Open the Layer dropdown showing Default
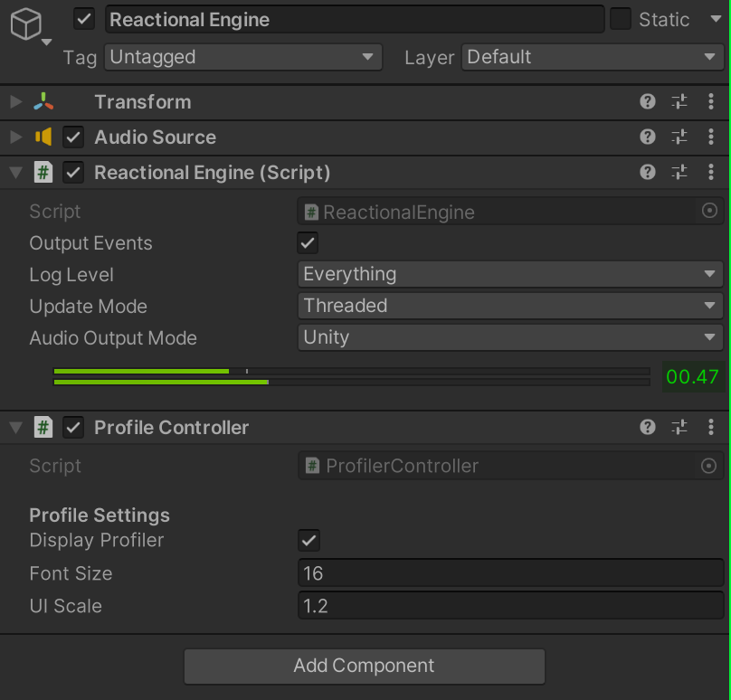The height and width of the screenshot is (700, 731). click(x=593, y=57)
